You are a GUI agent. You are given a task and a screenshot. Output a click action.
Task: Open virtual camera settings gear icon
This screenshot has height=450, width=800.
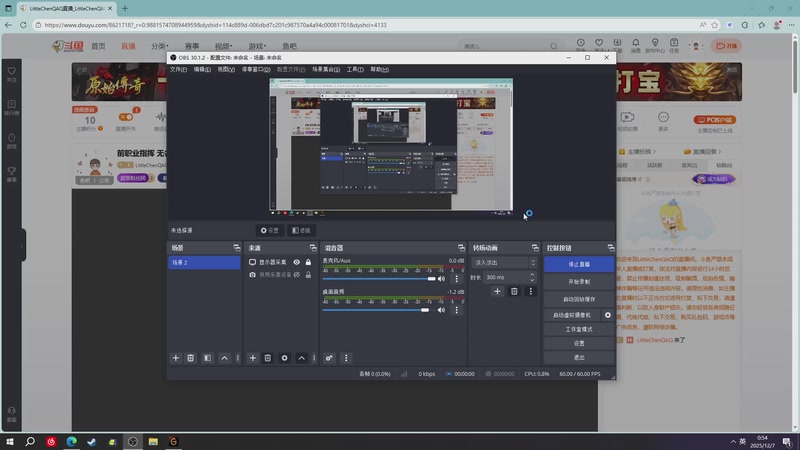pyautogui.click(x=607, y=315)
